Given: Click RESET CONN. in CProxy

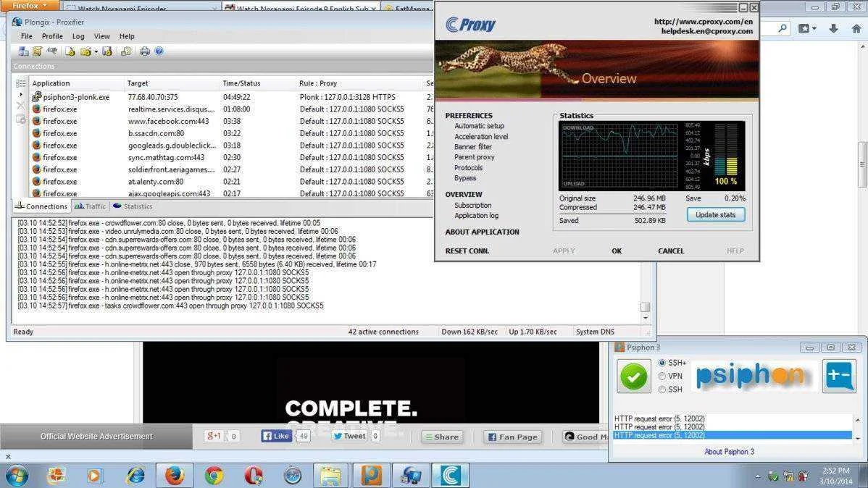Looking at the screenshot, I should tap(467, 251).
